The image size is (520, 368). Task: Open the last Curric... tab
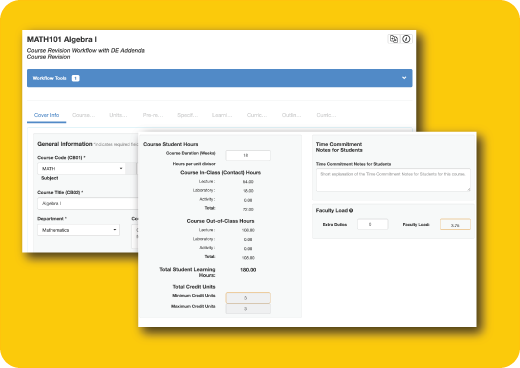pyautogui.click(x=326, y=115)
